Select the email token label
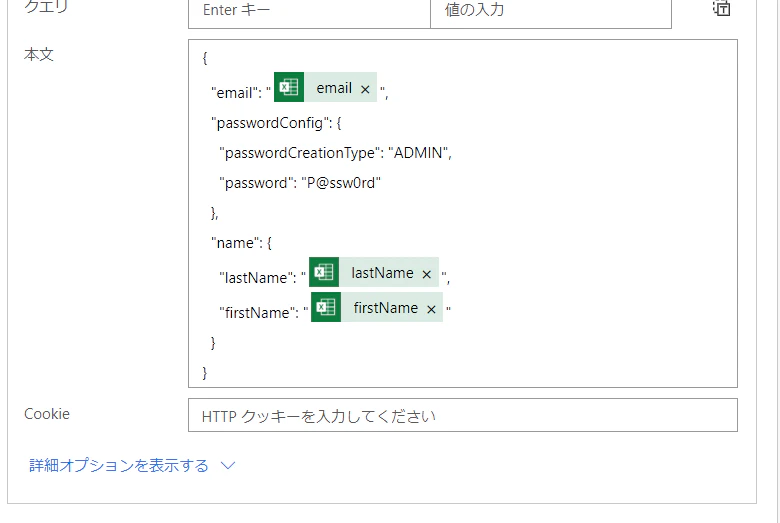780x523 pixels. (x=334, y=88)
